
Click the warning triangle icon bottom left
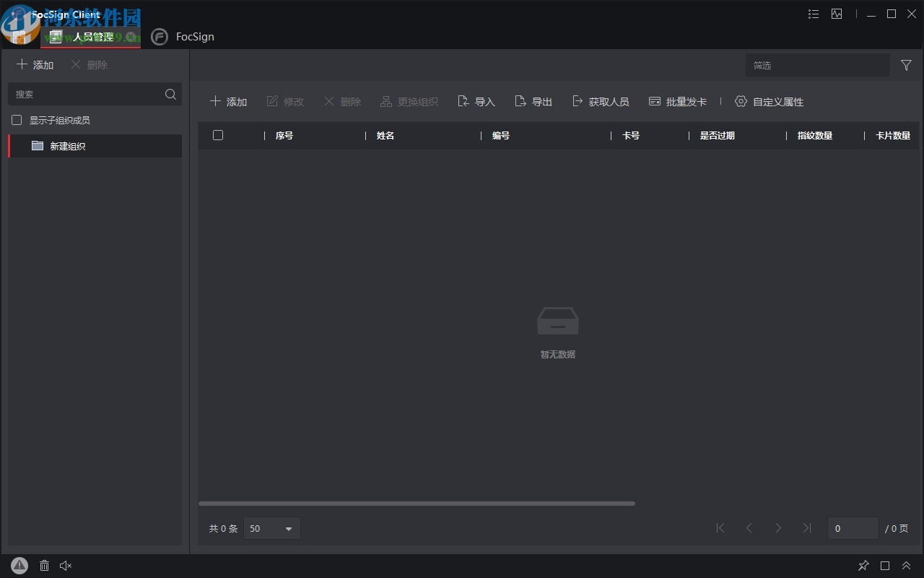[19, 566]
